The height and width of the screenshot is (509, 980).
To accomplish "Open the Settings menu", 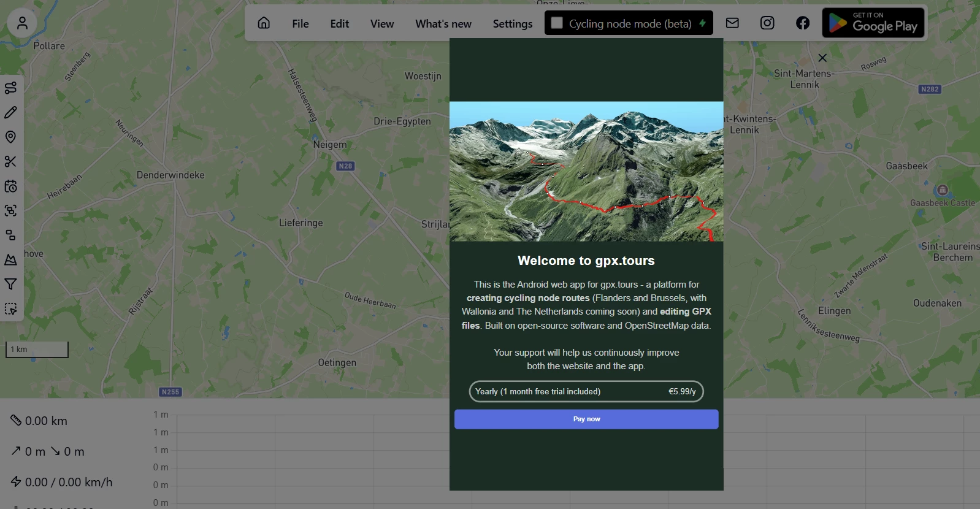I will [513, 24].
